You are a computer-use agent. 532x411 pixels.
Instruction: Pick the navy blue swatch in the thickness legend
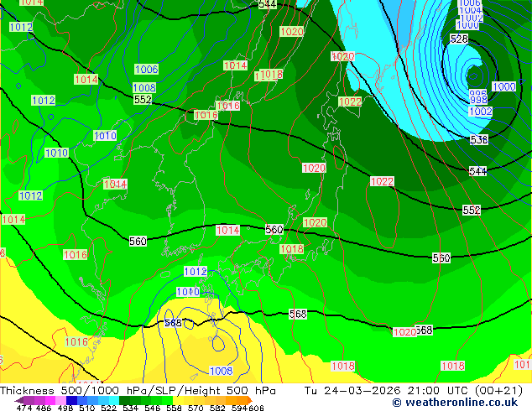71,400
